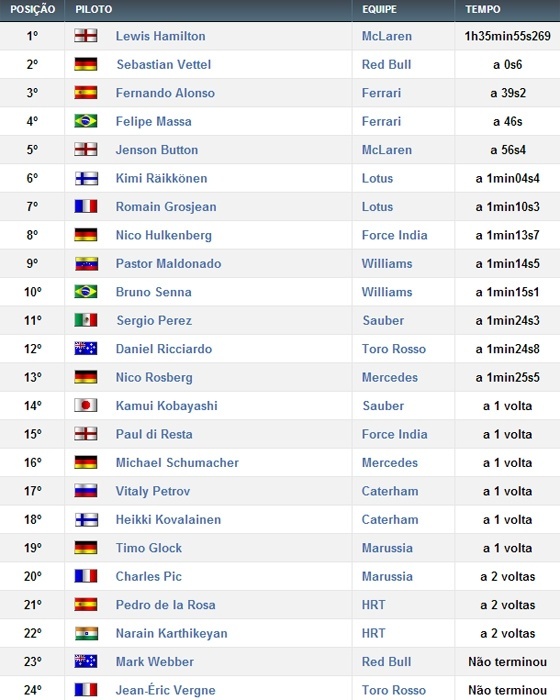Select the Toro Rosso link for Jean-Éric Vergne
This screenshot has width=560, height=700.
[x=393, y=690]
